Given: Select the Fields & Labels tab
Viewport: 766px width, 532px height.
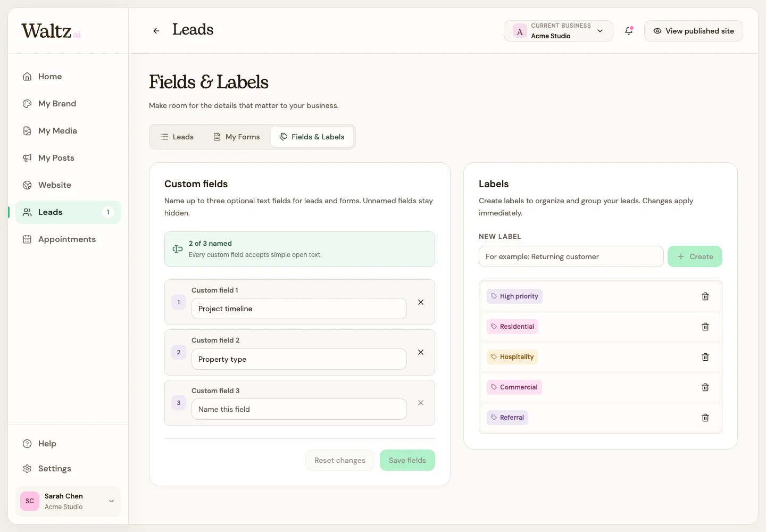Looking at the screenshot, I should tap(312, 137).
